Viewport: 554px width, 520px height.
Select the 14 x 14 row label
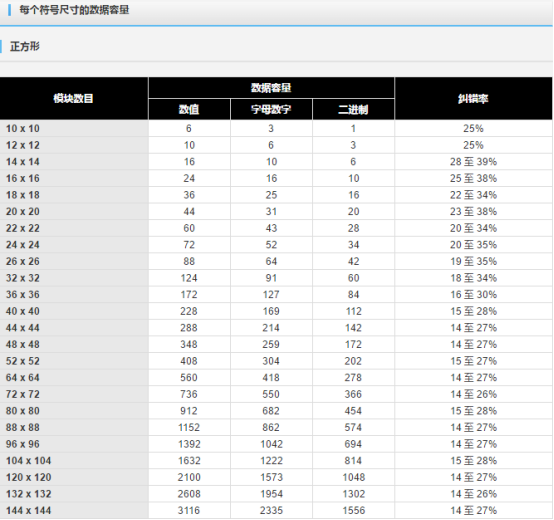(x=23, y=162)
